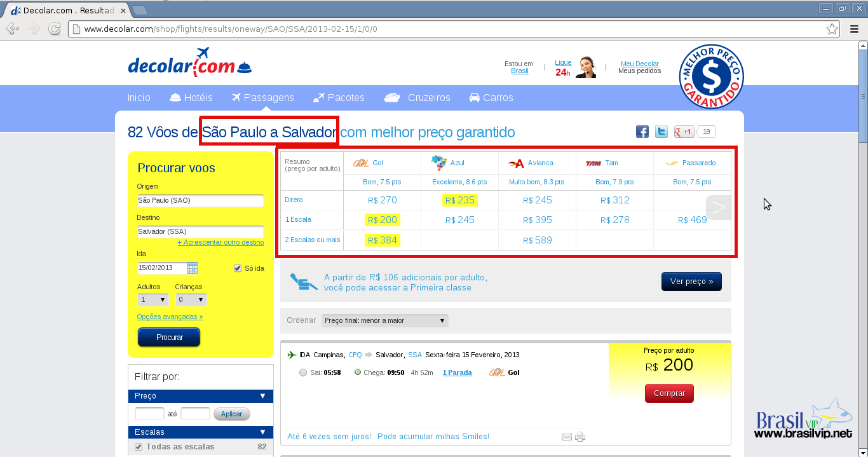Image resolution: width=868 pixels, height=457 pixels.
Task: Select Avianca Direto price R$ 245
Action: point(538,200)
